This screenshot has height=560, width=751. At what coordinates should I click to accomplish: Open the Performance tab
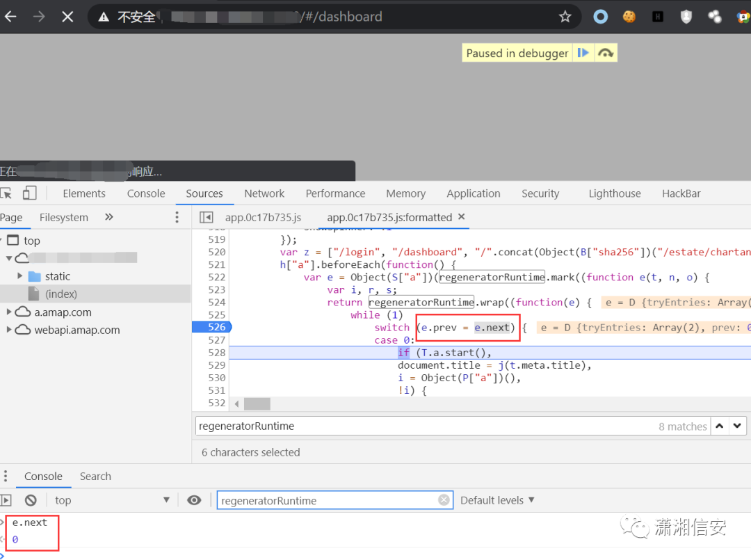tap(335, 193)
